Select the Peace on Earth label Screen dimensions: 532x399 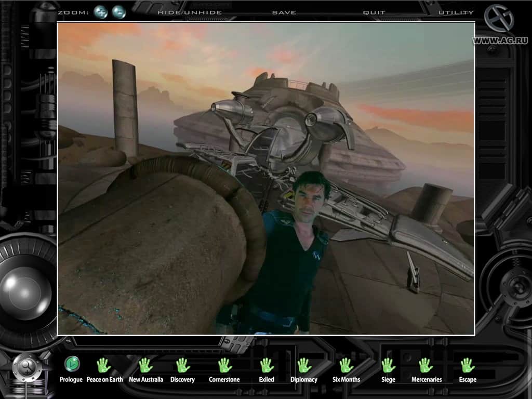pyautogui.click(x=104, y=380)
